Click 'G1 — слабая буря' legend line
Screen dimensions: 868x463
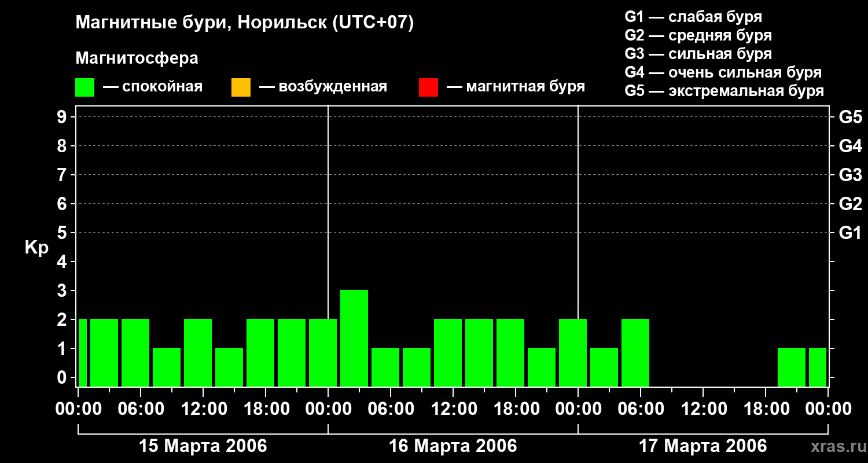click(x=693, y=17)
